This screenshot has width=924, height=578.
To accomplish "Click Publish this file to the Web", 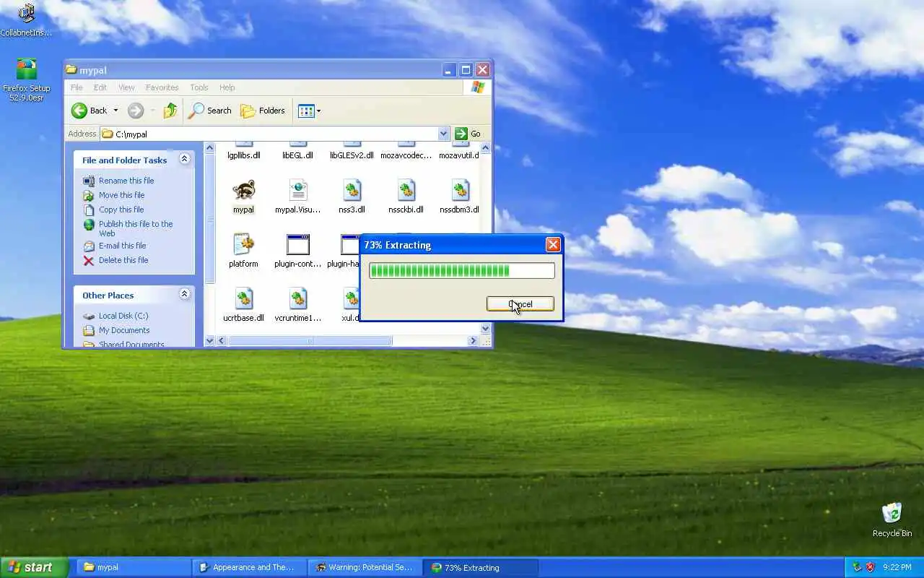I will [x=136, y=228].
